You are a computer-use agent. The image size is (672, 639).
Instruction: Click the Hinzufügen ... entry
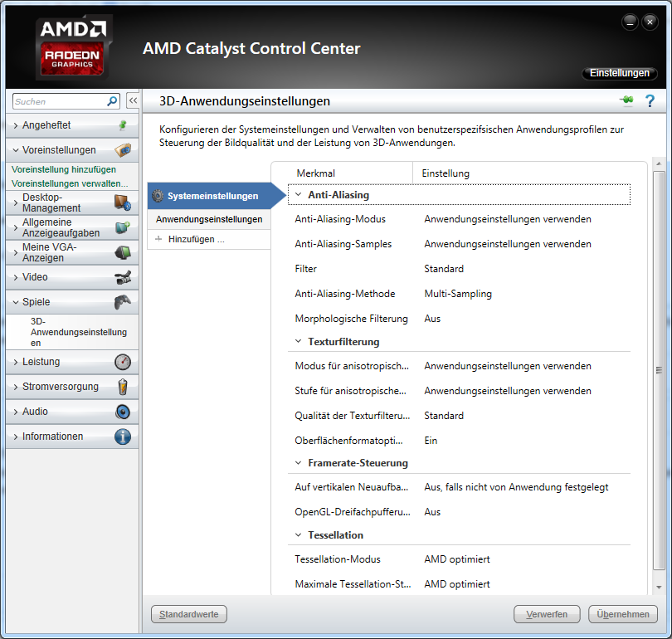pos(197,239)
